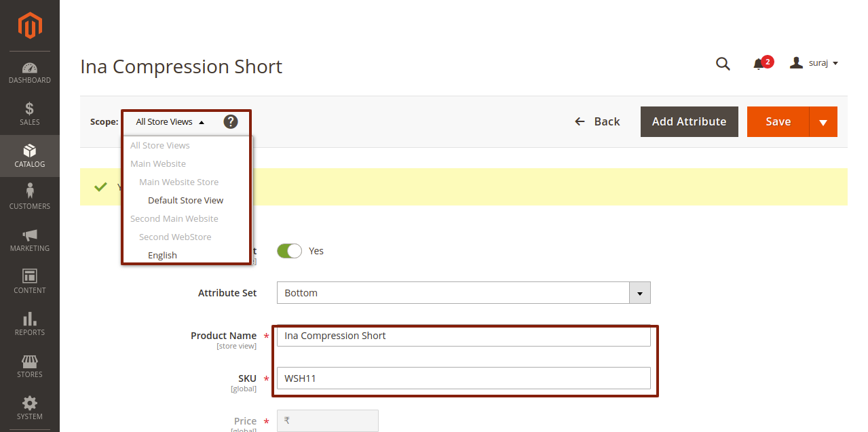Click the help question mark beside Scope
The image size is (868, 432).
230,122
